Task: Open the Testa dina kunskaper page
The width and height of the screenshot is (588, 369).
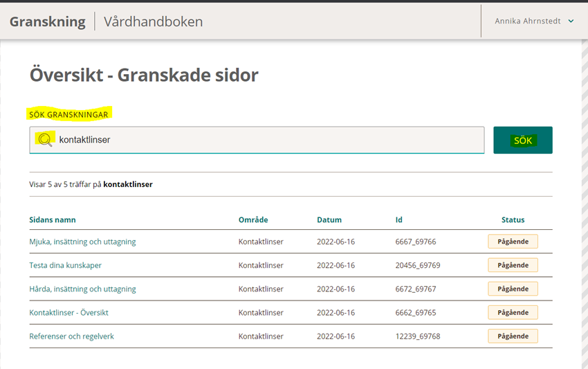Action: [65, 265]
